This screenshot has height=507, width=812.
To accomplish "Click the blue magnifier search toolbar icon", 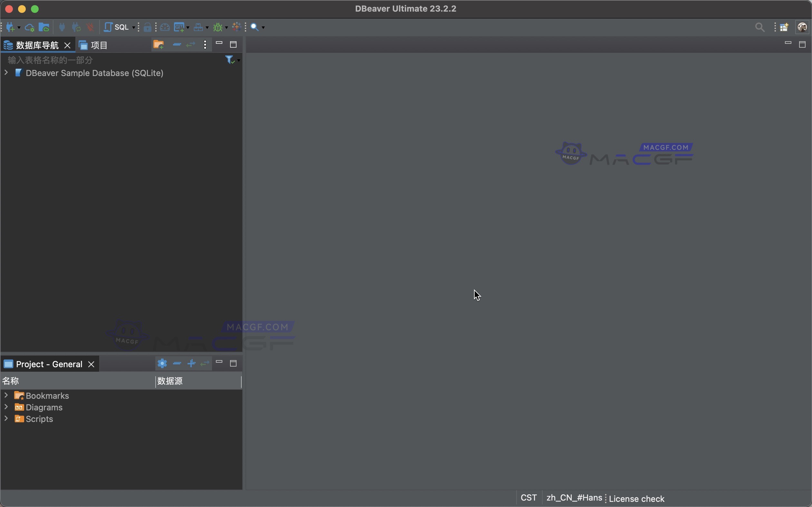I will click(x=255, y=27).
